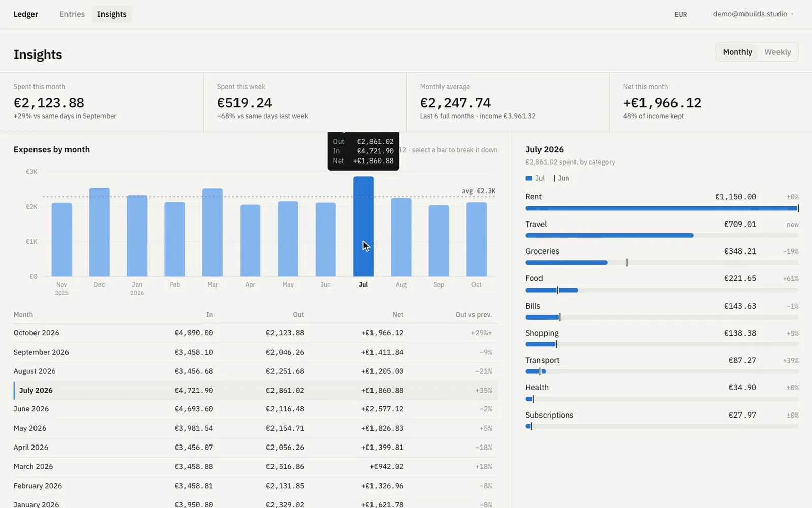This screenshot has height=508, width=812.
Task: Click the Spent this month value €2,123.88
Action: (x=49, y=103)
